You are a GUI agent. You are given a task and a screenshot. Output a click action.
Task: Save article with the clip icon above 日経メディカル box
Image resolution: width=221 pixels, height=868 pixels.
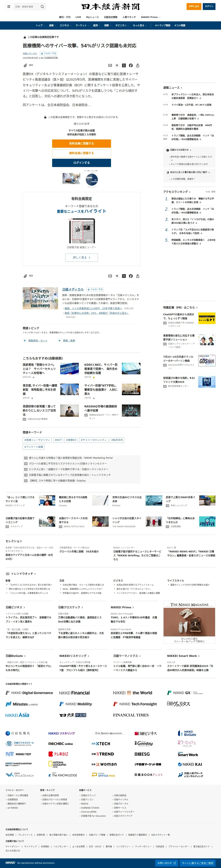coord(25,276)
